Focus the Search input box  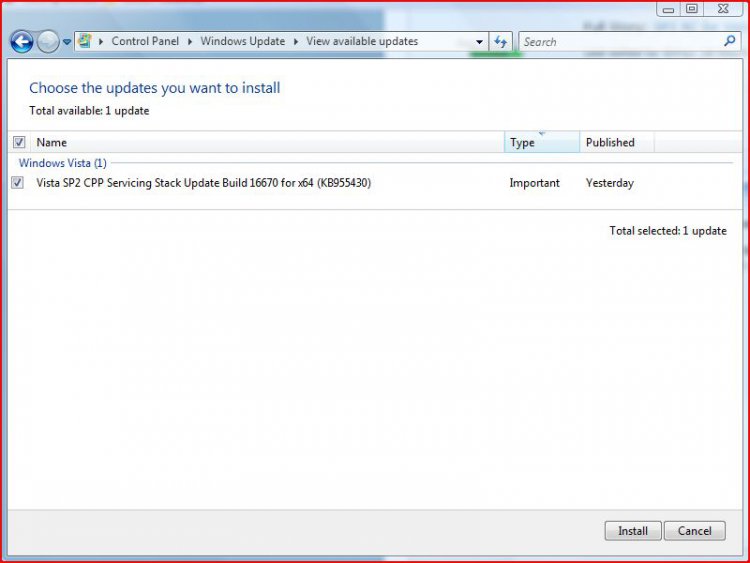click(622, 42)
